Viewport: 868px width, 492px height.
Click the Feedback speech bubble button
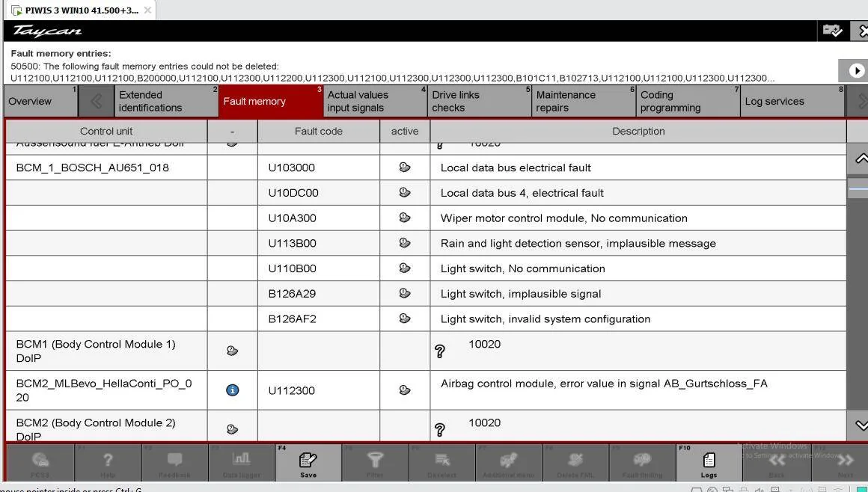[174, 463]
